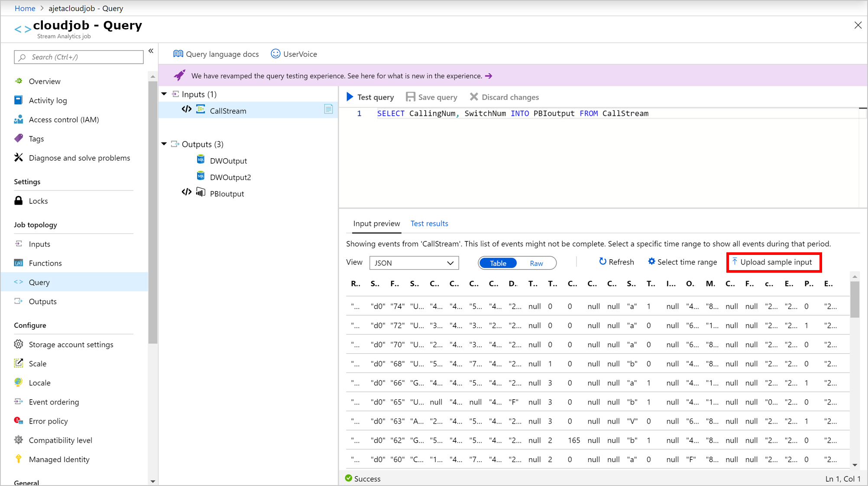
Task: Switch to the Raw view toggle
Action: 536,263
